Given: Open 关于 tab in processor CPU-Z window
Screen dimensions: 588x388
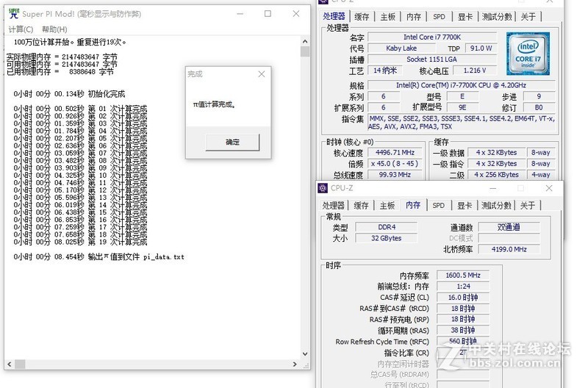Looking at the screenshot, I should (528, 17).
